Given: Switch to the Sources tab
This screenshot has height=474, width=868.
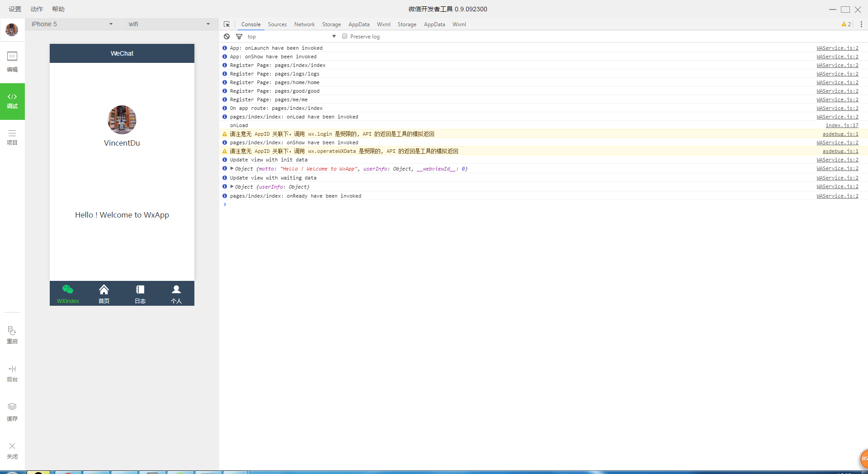Looking at the screenshot, I should point(277,24).
